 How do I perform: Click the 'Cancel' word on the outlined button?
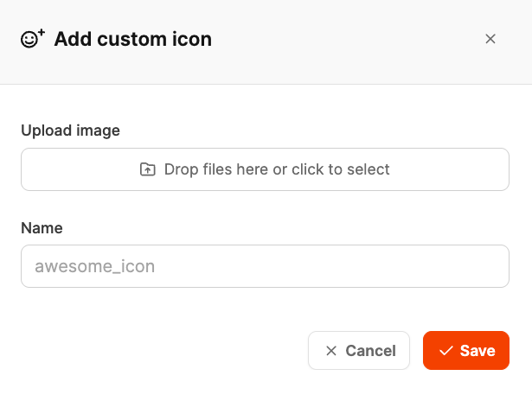[x=370, y=351]
